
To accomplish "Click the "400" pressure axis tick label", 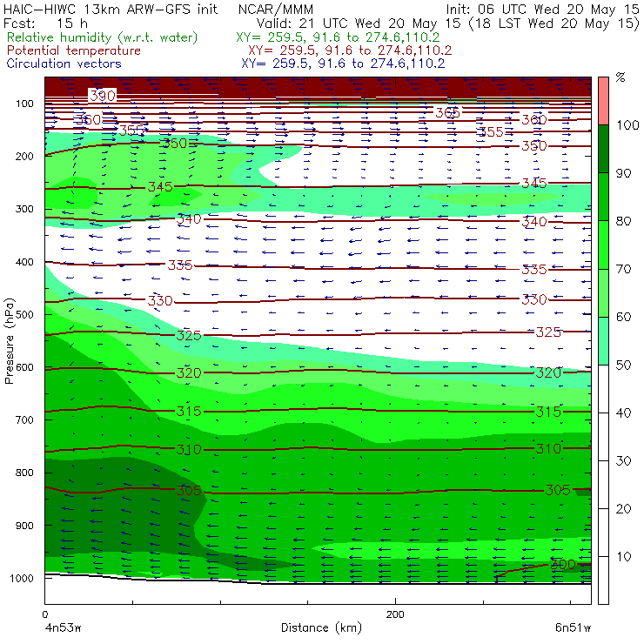I will pyautogui.click(x=24, y=262).
